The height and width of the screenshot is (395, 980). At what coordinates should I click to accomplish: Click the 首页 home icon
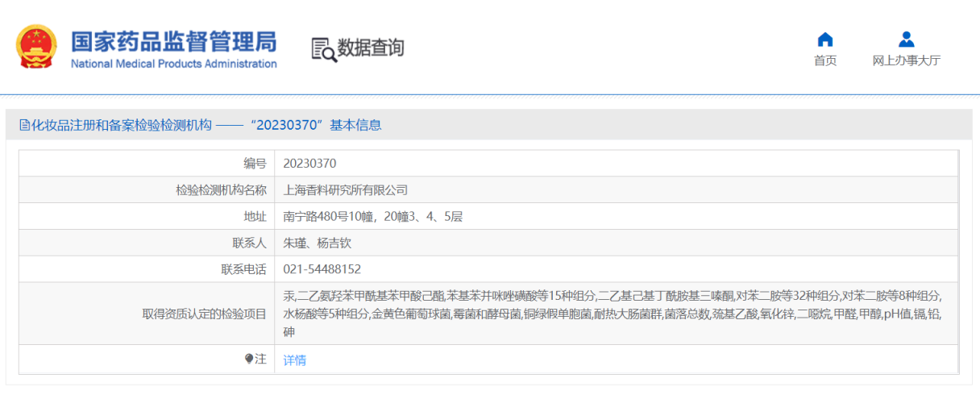coord(825,39)
